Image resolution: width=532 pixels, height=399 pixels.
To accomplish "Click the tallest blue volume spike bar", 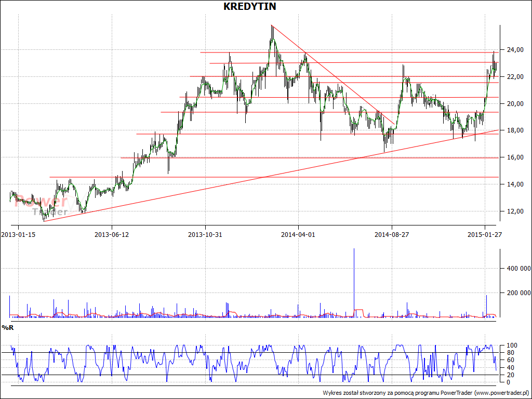I will pos(354,283).
